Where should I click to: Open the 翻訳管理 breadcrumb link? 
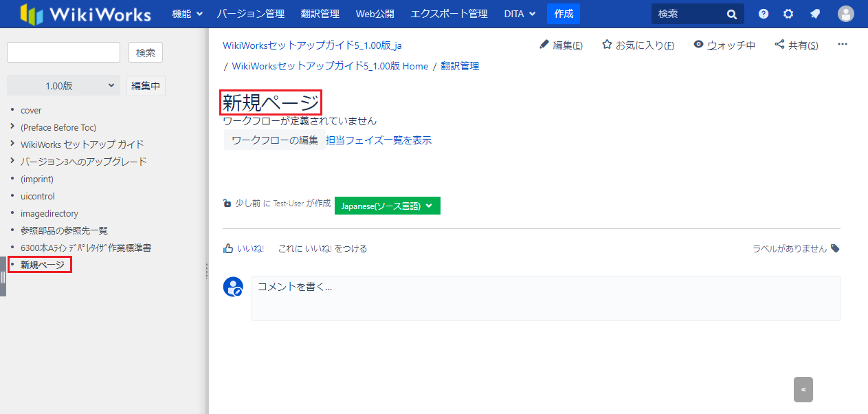[x=460, y=66]
